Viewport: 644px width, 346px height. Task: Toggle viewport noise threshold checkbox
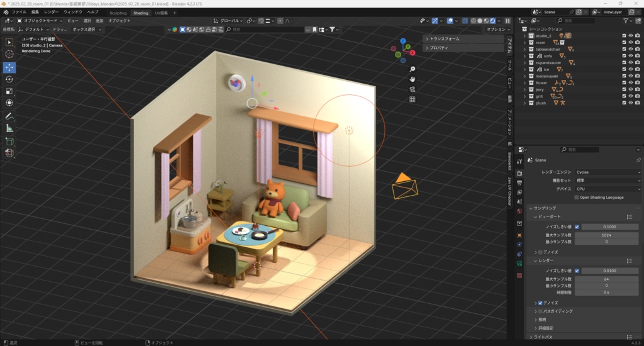pos(577,227)
